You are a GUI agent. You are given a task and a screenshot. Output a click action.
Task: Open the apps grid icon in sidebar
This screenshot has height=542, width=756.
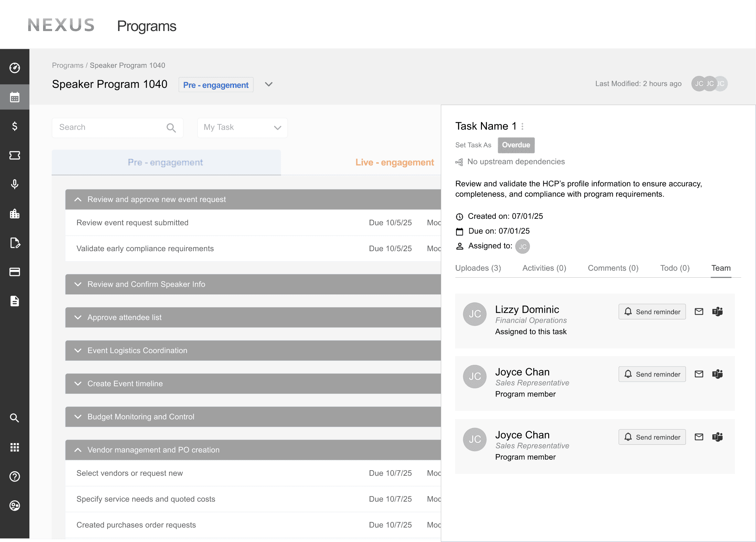tap(15, 447)
